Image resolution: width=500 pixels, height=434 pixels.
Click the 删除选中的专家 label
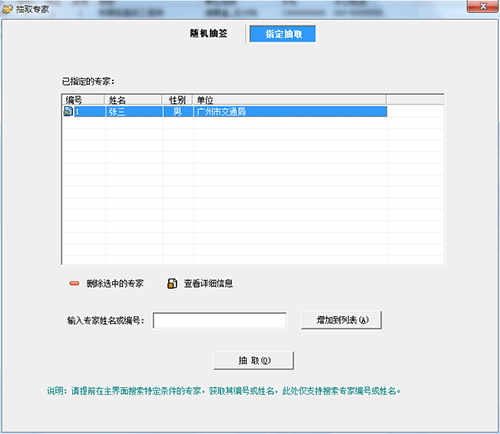115,284
